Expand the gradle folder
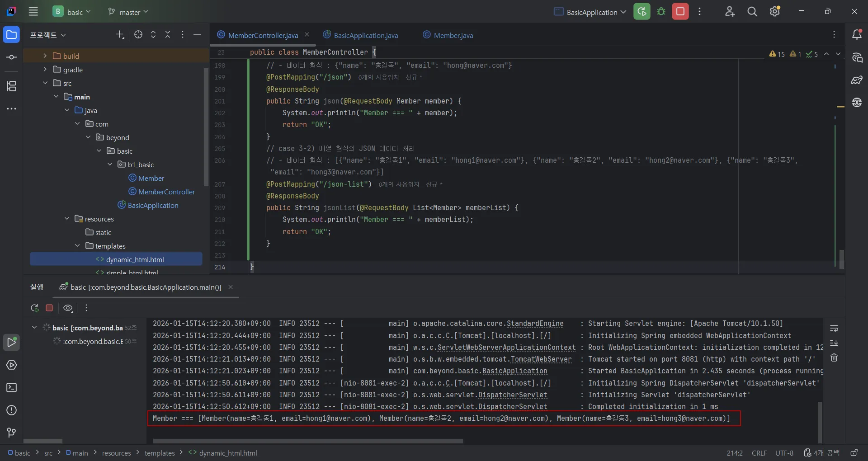Viewport: 868px width, 461px height. 45,69
